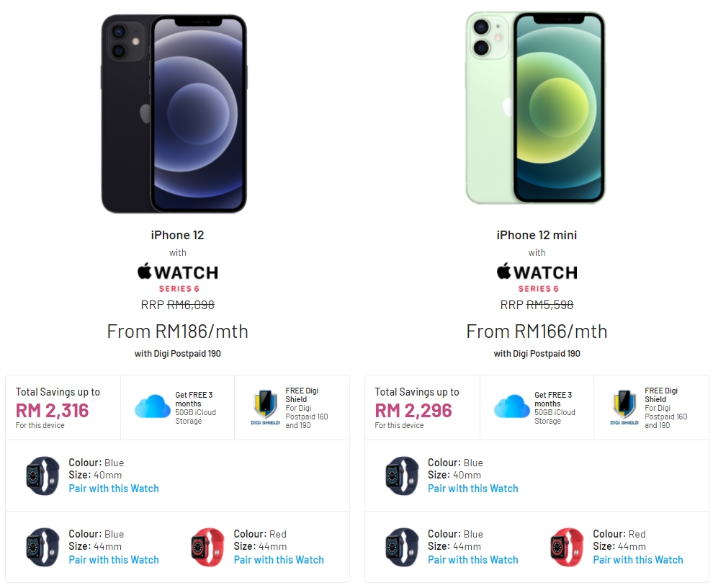The width and height of the screenshot is (713, 588).
Task: Click the black iPhone 12 product image
Action: 174,114
